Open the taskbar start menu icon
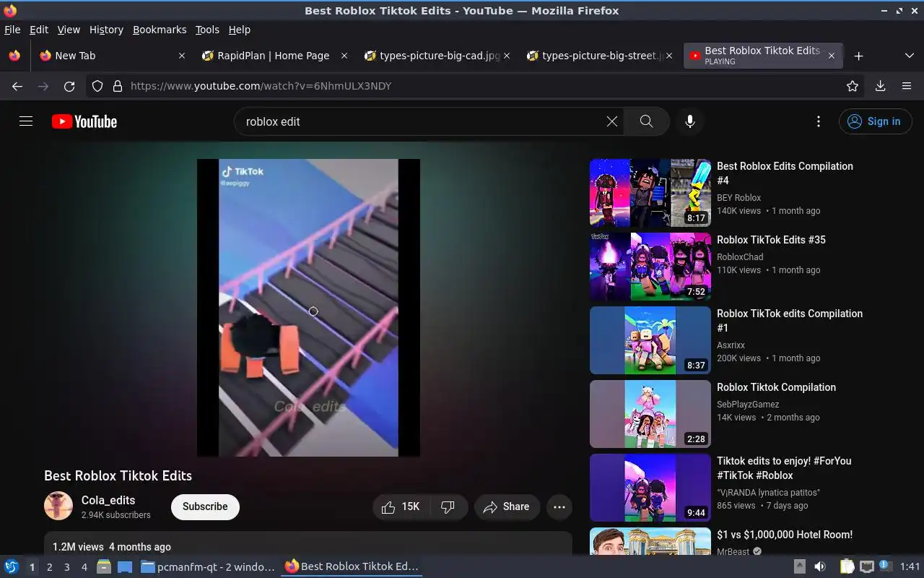 [x=11, y=566]
